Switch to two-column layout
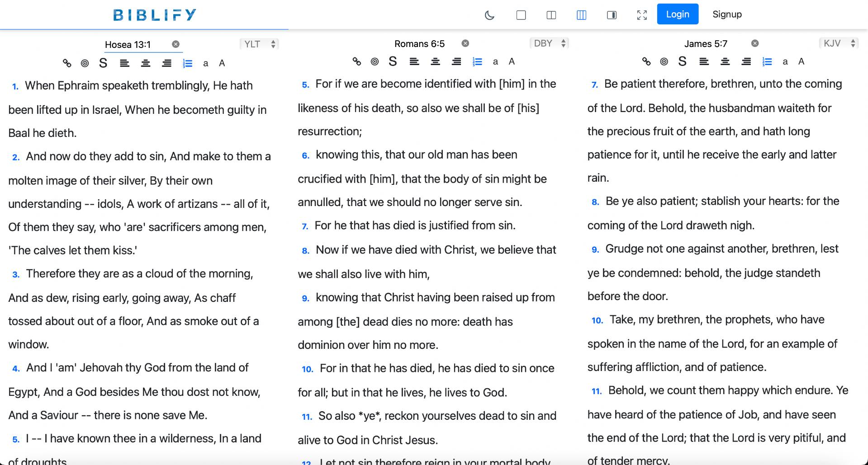 [x=551, y=15]
